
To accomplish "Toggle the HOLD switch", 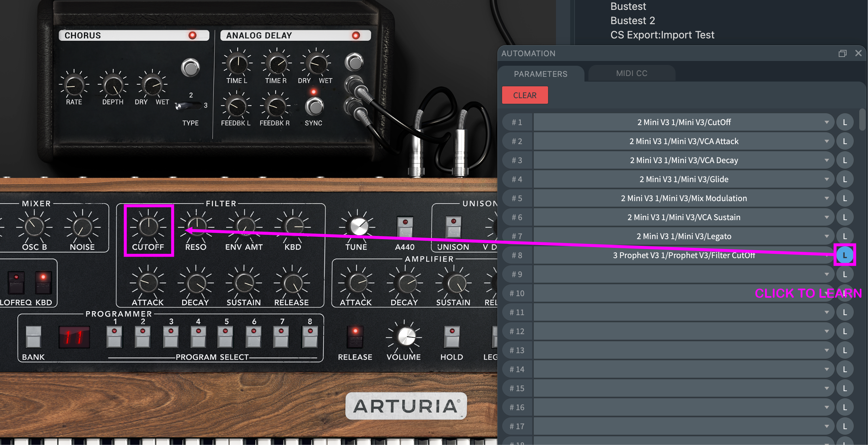I will pyautogui.click(x=451, y=336).
